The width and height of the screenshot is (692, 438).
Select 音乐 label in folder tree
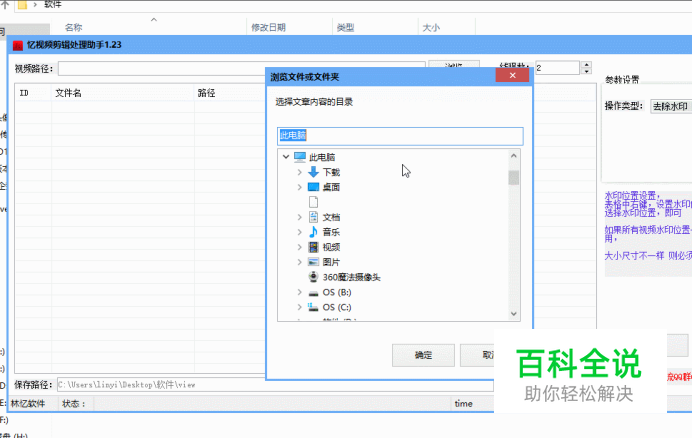(331, 232)
